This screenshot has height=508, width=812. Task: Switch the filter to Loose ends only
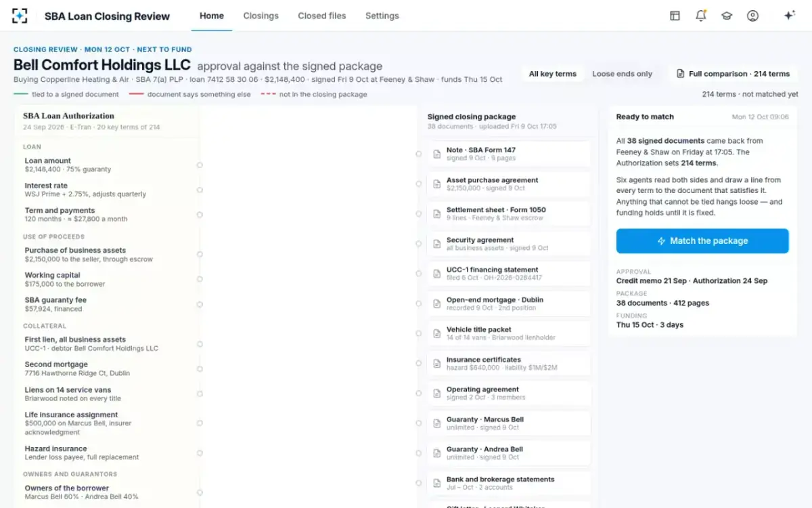[x=623, y=74]
